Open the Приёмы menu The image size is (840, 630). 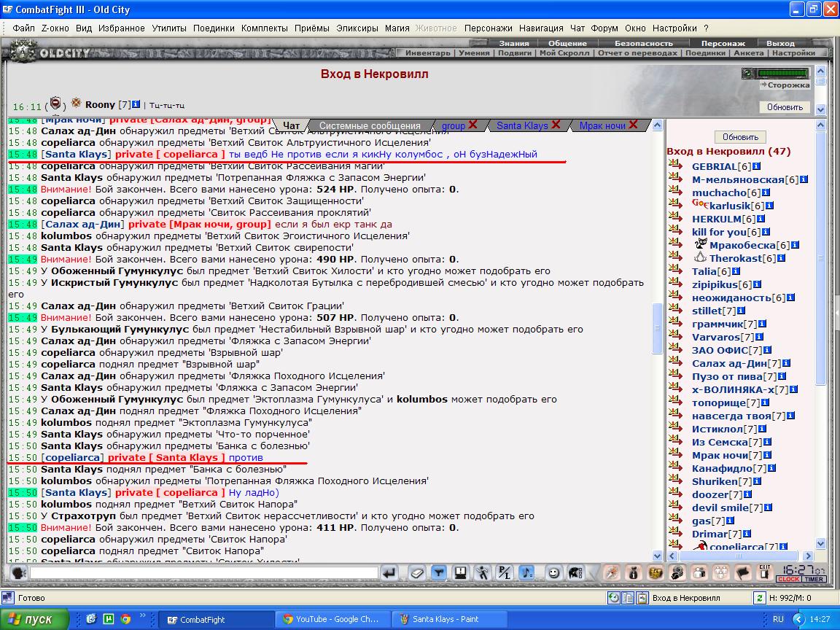coord(312,28)
